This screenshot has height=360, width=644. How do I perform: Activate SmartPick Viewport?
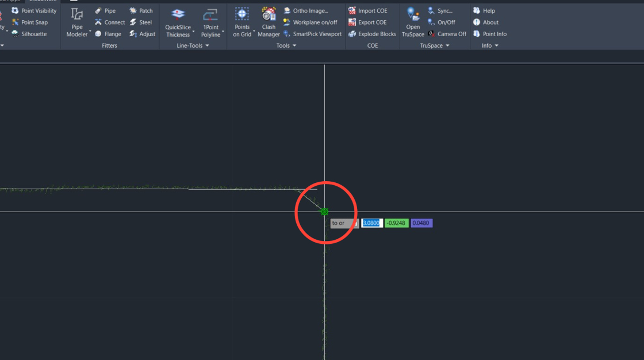point(312,34)
